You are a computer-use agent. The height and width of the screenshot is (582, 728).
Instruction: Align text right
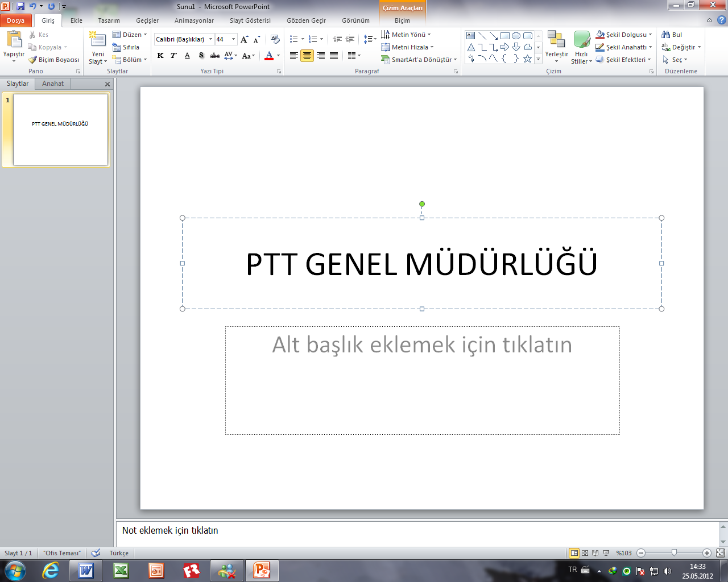tap(321, 55)
